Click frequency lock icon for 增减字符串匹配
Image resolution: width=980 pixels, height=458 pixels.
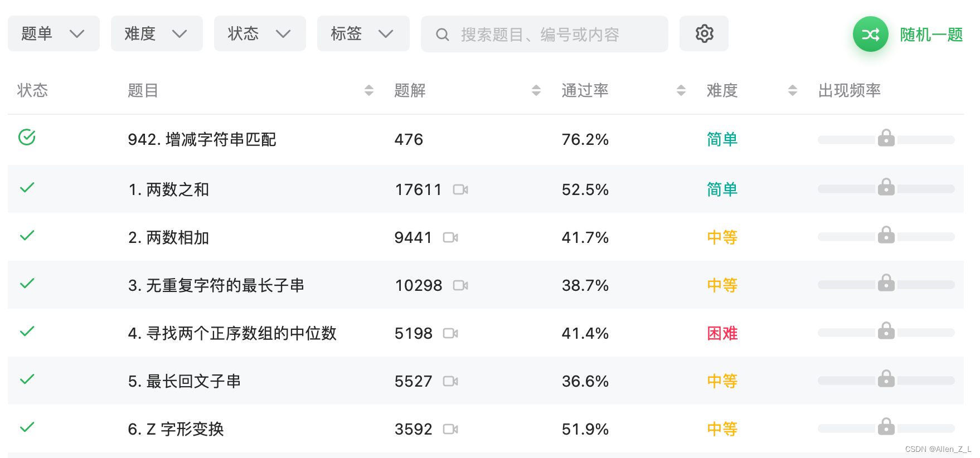point(886,138)
